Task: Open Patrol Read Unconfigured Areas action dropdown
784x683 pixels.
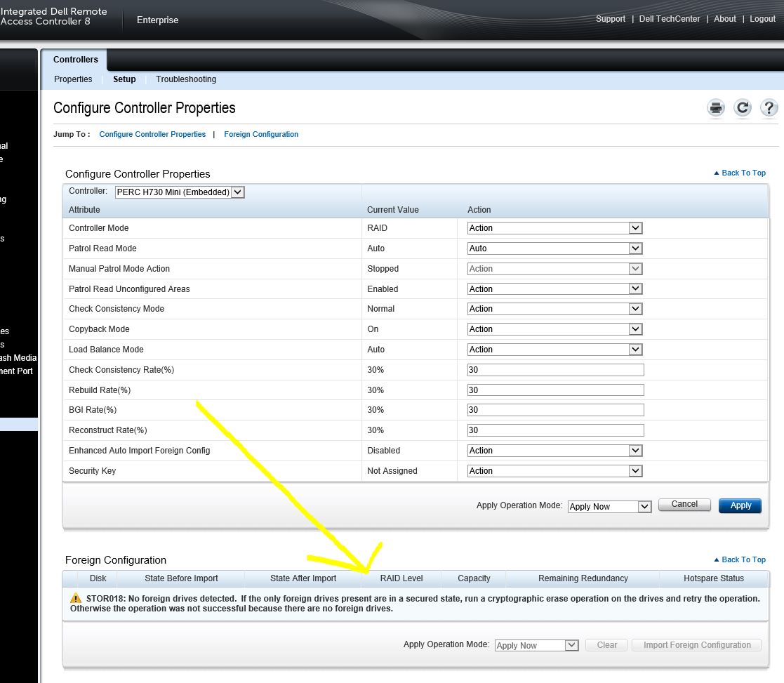Action: click(555, 289)
